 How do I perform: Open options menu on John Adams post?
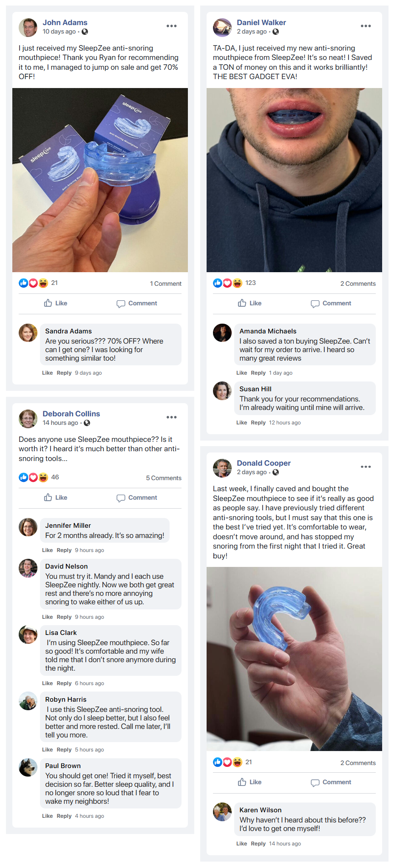click(171, 26)
